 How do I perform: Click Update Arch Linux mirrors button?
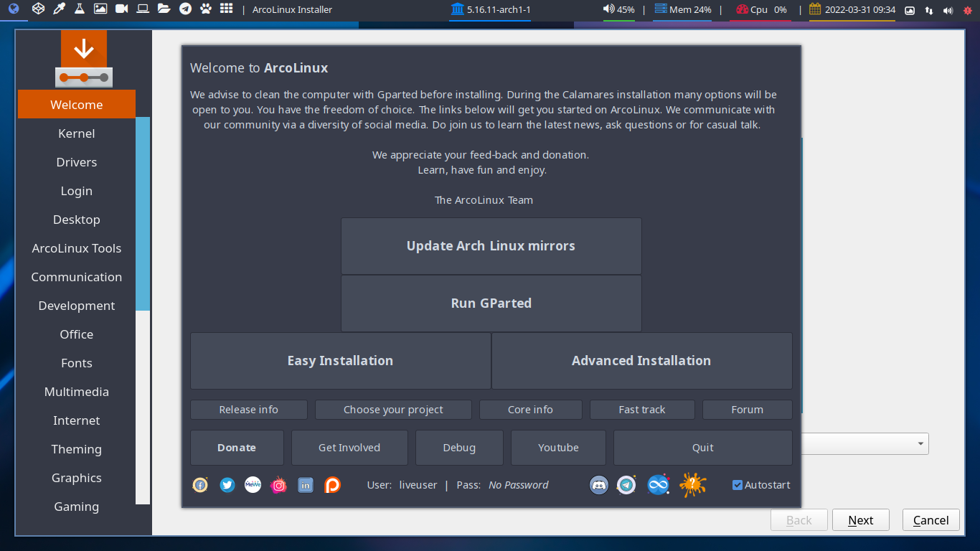tap(491, 246)
